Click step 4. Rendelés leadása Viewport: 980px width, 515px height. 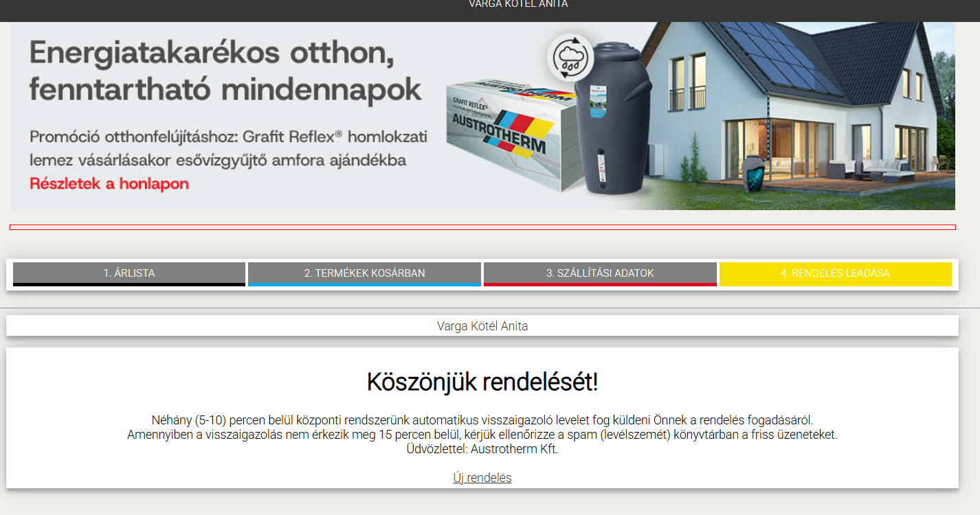coord(836,273)
